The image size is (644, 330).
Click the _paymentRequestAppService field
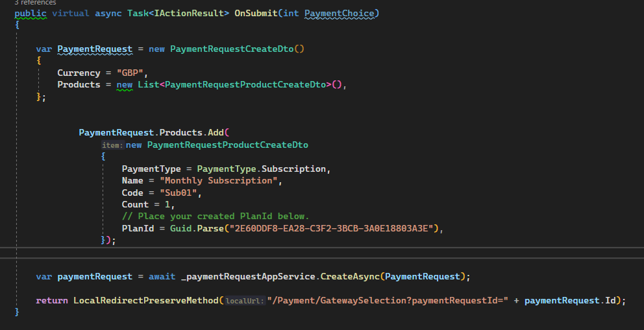[x=249, y=276]
